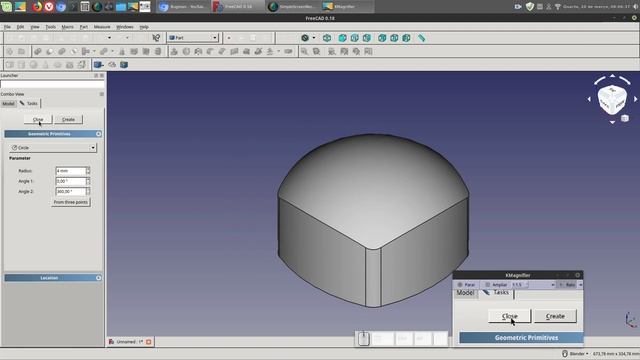Expand the Location section
640x360 pixels.
pos(98,278)
